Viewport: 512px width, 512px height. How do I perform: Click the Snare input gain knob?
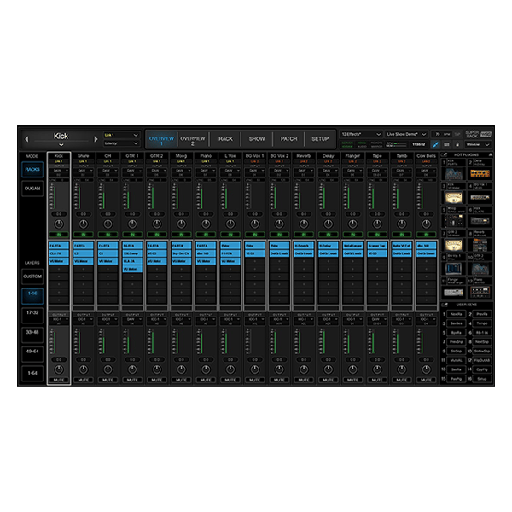tap(83, 224)
